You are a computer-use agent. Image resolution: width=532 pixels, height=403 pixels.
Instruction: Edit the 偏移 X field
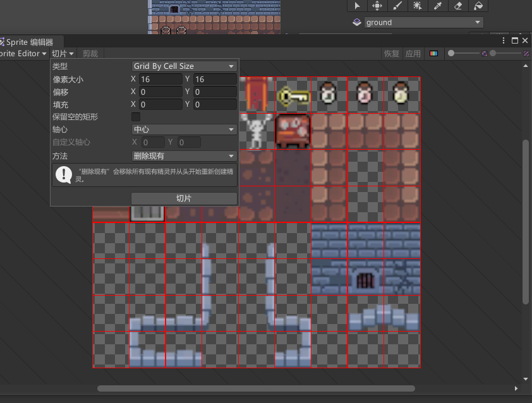160,92
